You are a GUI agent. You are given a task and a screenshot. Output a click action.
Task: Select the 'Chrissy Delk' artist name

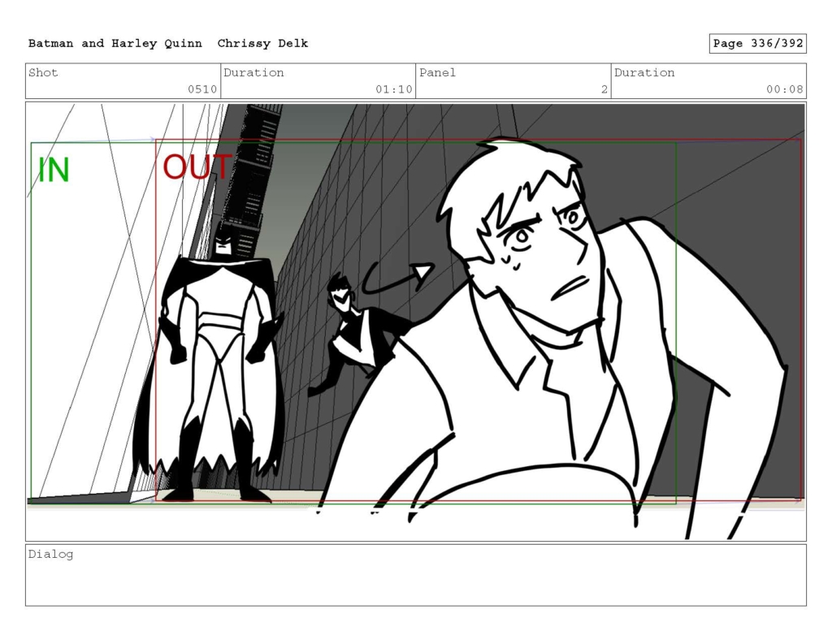[262, 44]
